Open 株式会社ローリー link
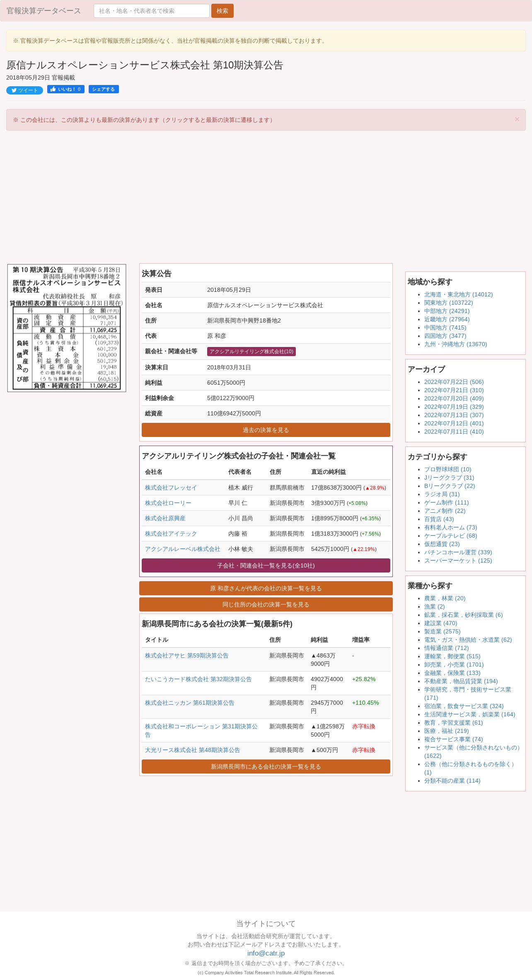The width and height of the screenshot is (532, 980). 168,503
